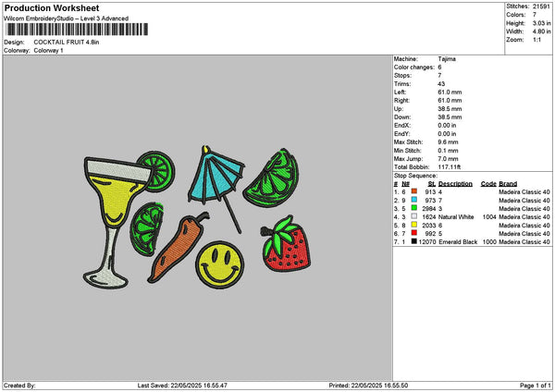
Task: Click the Left value '61.0 mm'
Action: click(x=450, y=92)
